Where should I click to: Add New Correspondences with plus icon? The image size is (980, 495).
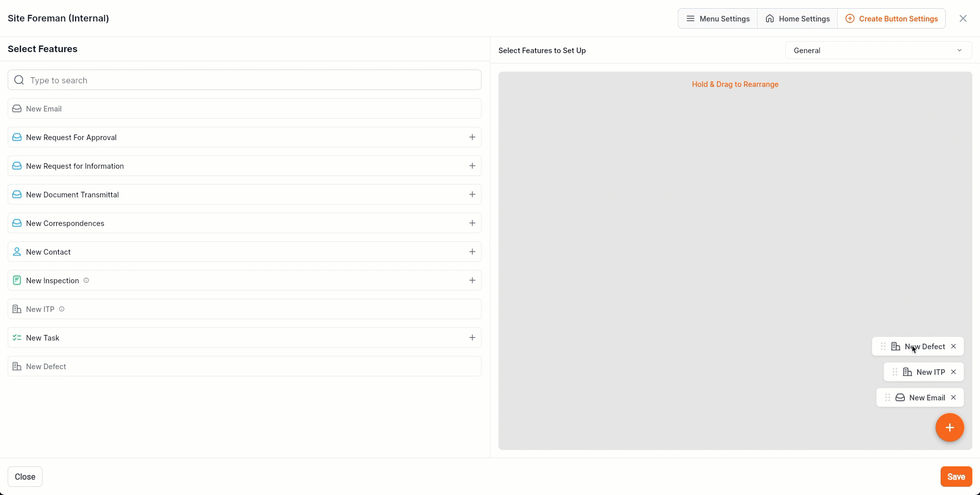(472, 223)
